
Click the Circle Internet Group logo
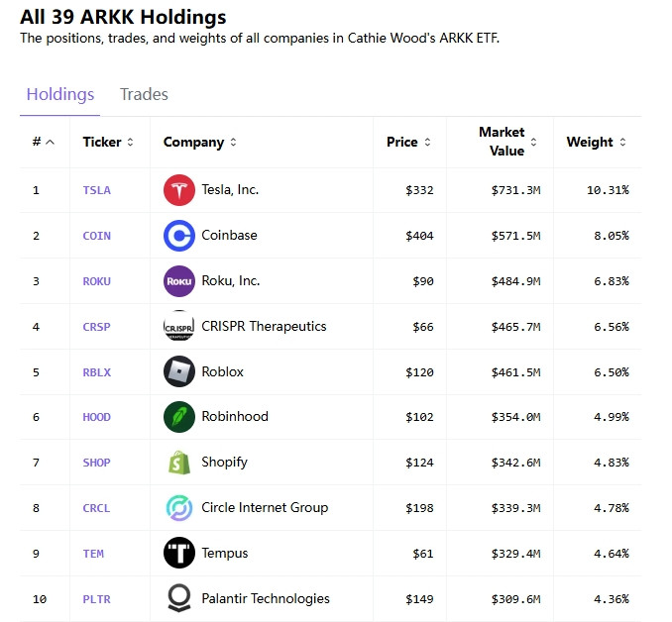(x=179, y=508)
